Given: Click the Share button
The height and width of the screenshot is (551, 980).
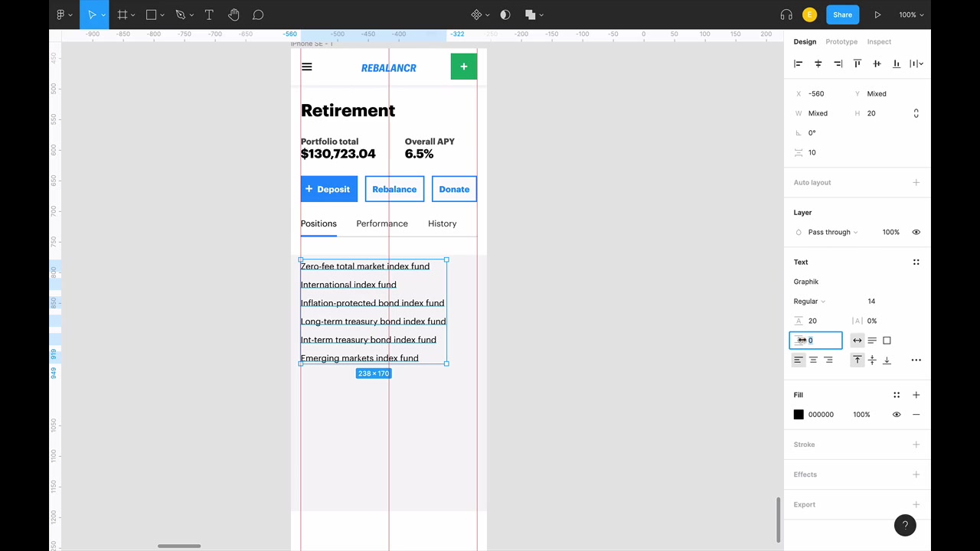Looking at the screenshot, I should pos(842,15).
